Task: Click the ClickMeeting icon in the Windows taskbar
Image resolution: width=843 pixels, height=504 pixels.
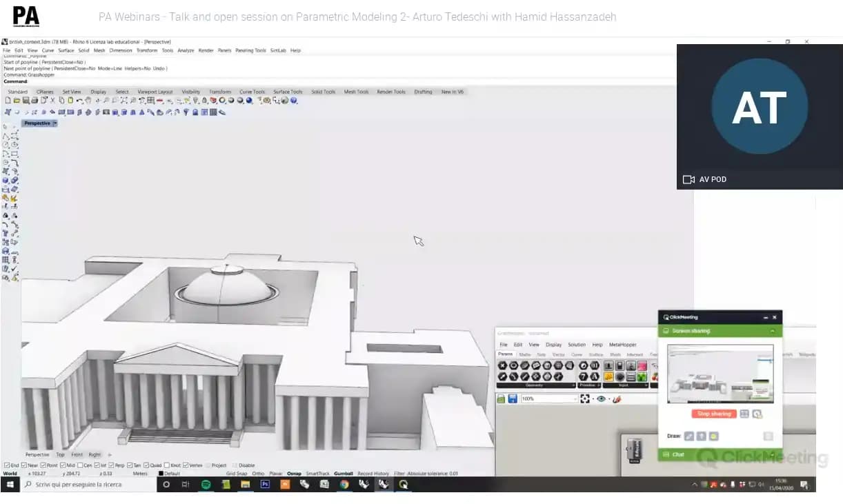Action: (x=403, y=485)
